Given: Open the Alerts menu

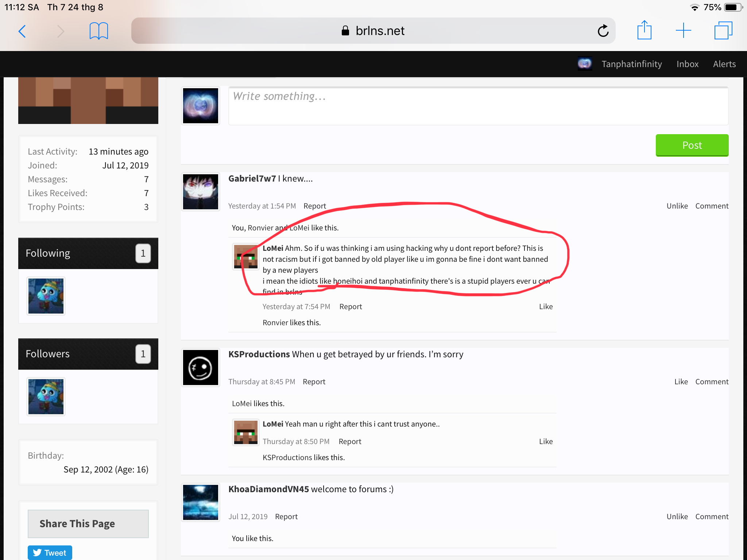Looking at the screenshot, I should pyautogui.click(x=724, y=64).
